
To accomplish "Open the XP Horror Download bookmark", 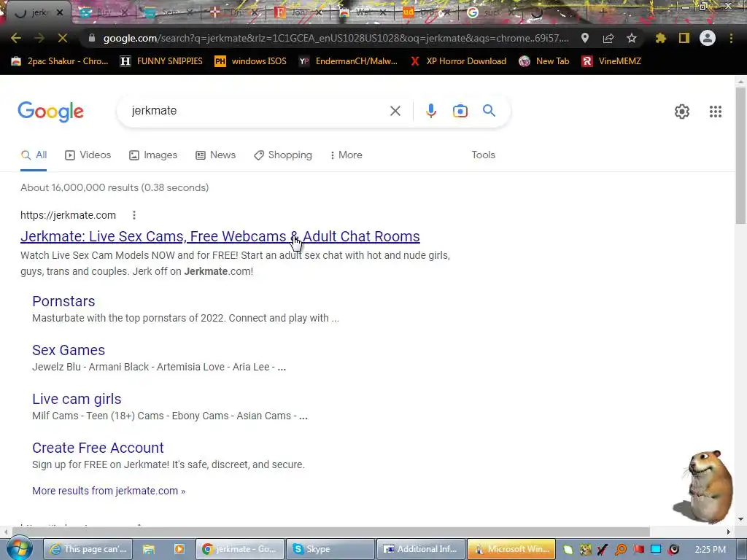I will tap(458, 61).
